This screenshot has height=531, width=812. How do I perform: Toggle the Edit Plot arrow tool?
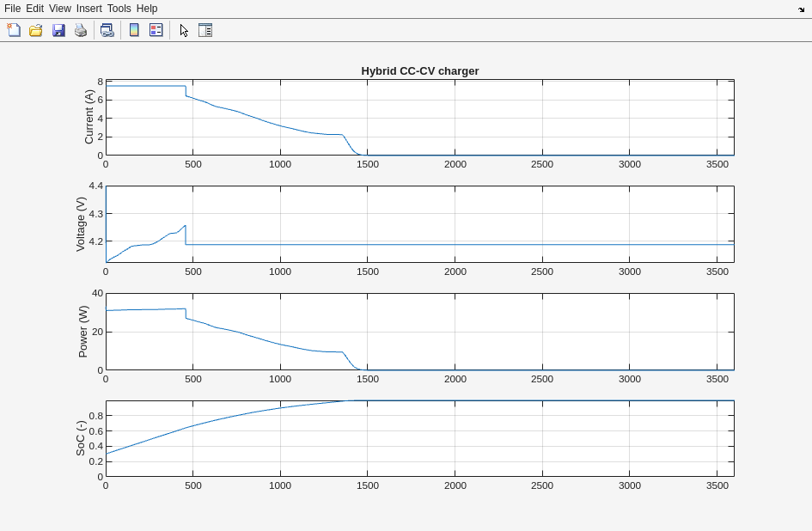pyautogui.click(x=184, y=30)
